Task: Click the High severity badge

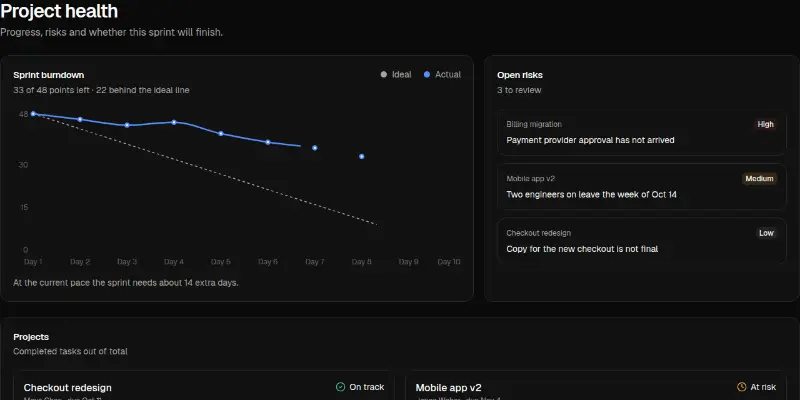Action: pos(765,124)
